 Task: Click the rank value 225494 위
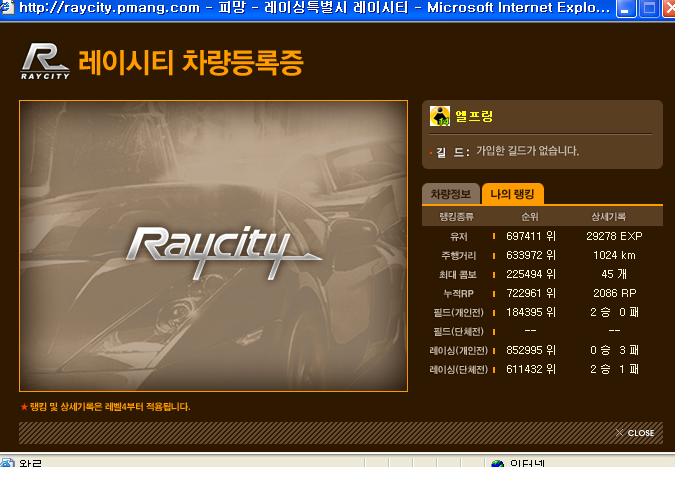[531, 274]
